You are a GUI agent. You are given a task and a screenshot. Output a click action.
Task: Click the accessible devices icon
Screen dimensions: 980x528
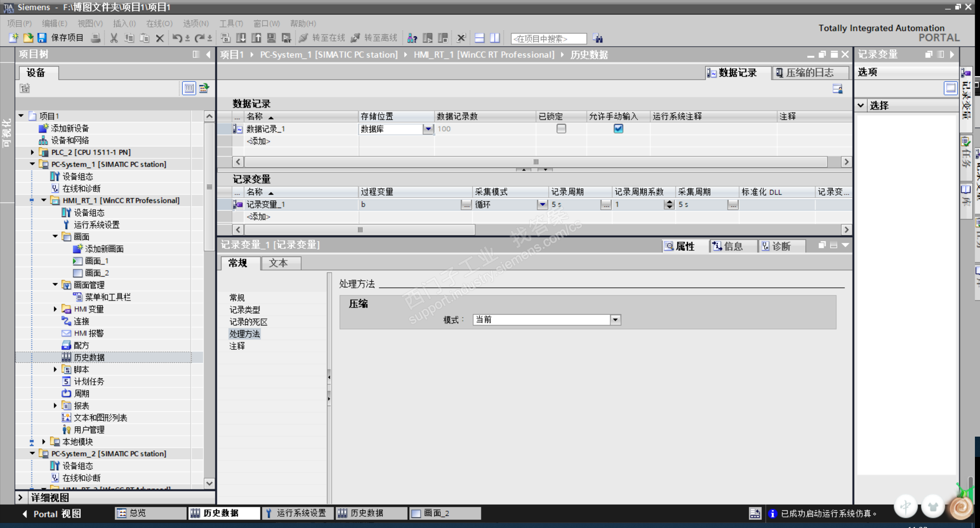[x=412, y=38]
